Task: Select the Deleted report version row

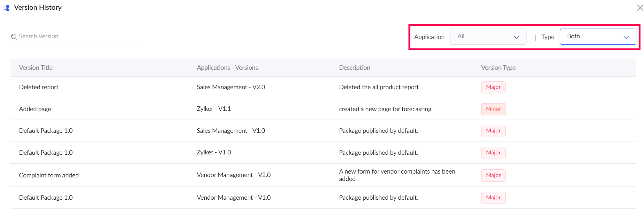Action: pos(39,87)
